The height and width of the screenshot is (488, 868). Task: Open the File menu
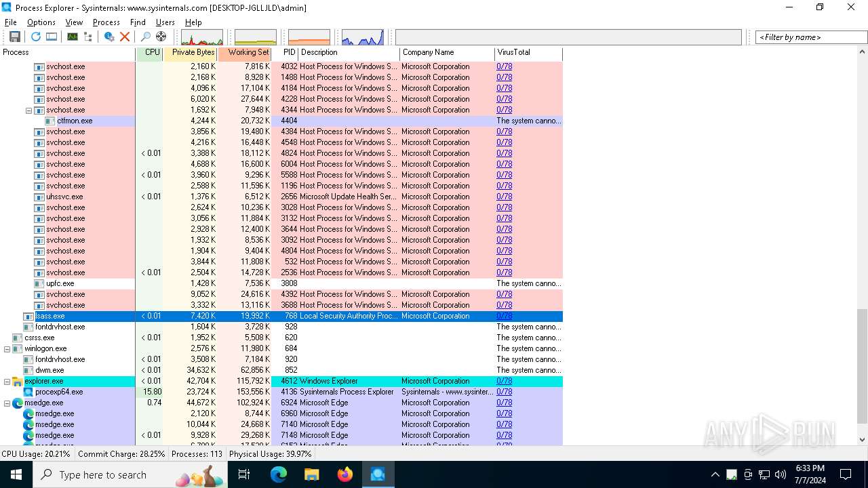tap(11, 22)
